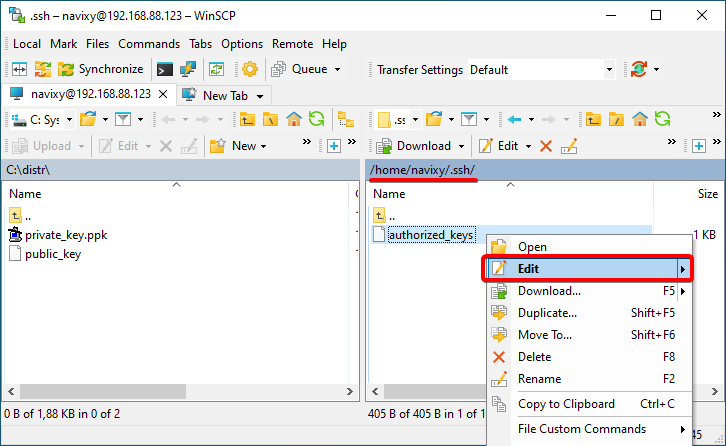Viewport: 726px width, 446px height.
Task: Open the remote .ssh directory selector
Action: [x=398, y=120]
